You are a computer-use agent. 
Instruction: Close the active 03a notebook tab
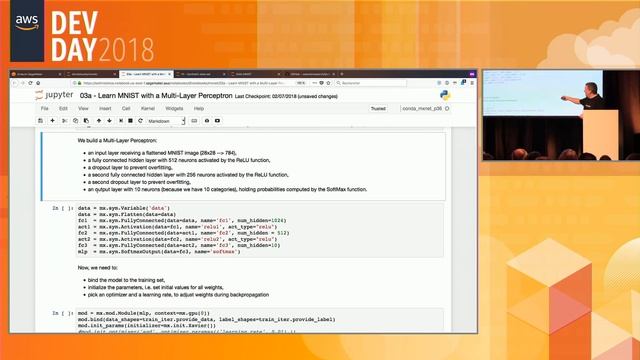(x=169, y=74)
